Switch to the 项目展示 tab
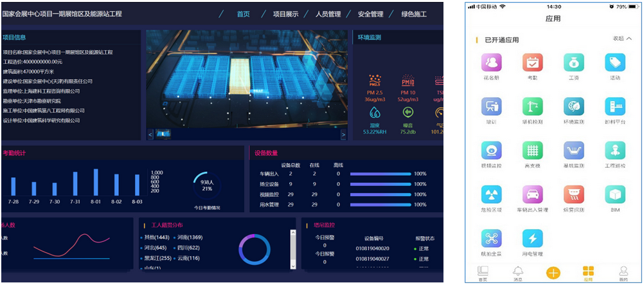 click(285, 14)
